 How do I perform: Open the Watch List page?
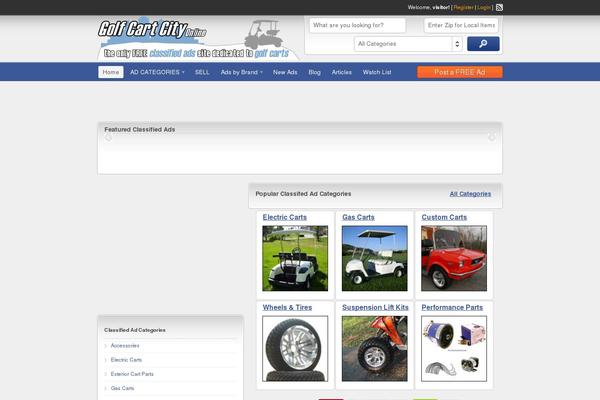pos(377,72)
